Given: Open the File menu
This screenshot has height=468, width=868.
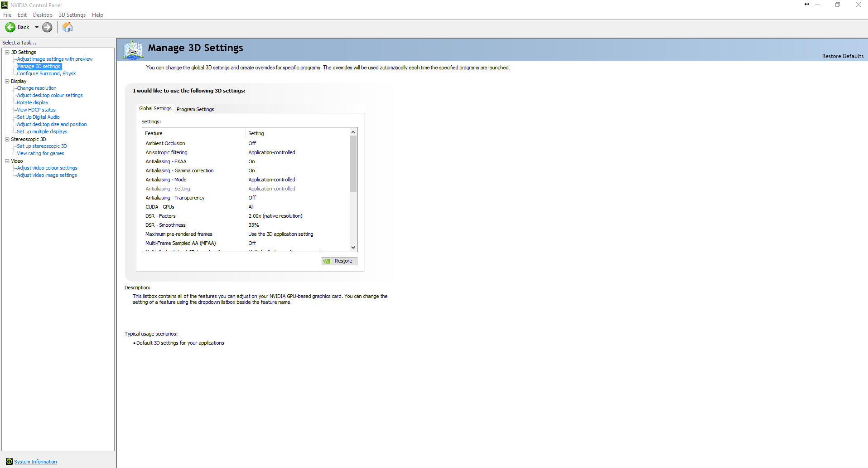Looking at the screenshot, I should [x=7, y=15].
